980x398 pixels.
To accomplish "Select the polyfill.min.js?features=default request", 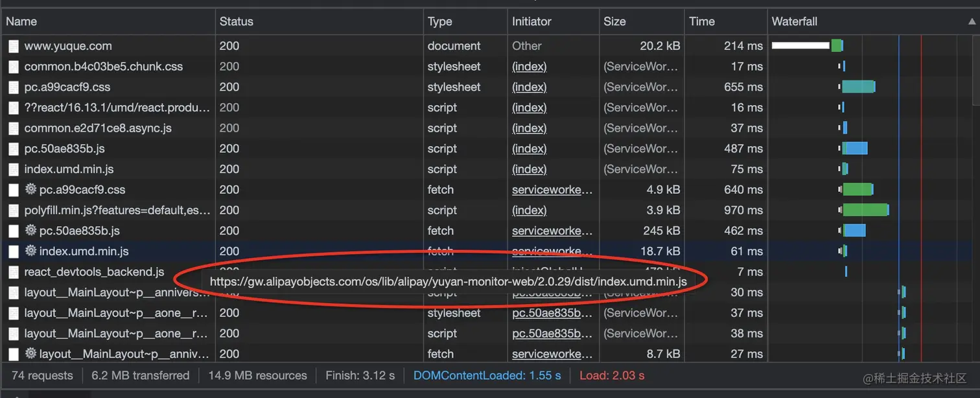I will tap(117, 211).
